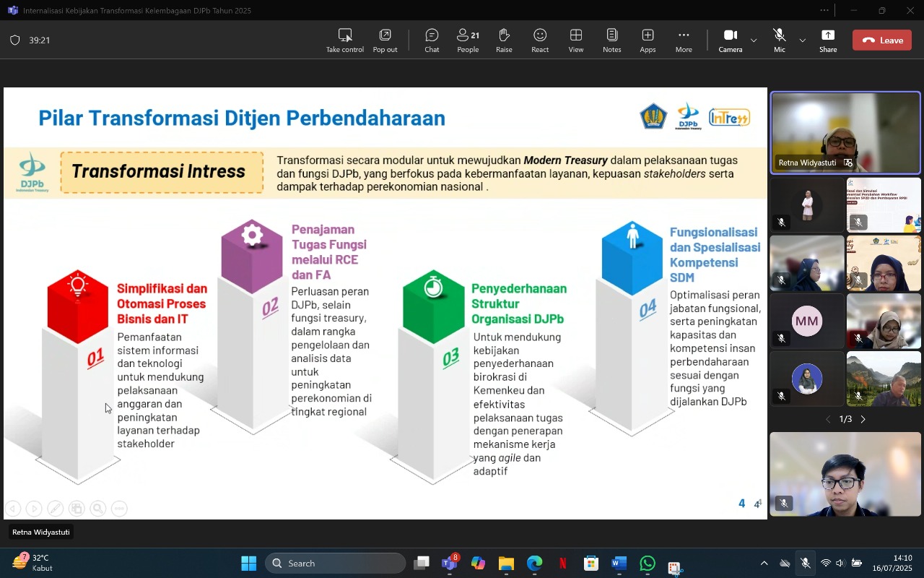Open Word from taskbar
Screen dimensions: 924x578
pos(619,563)
